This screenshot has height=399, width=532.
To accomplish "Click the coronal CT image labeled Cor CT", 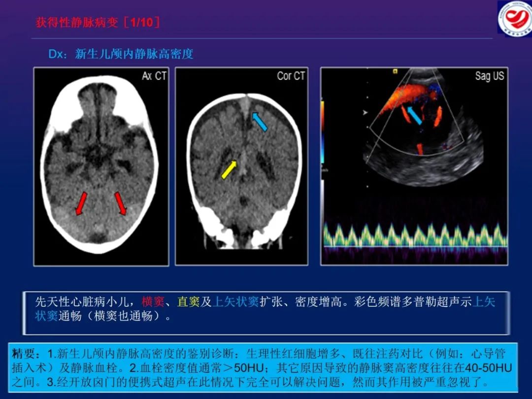I will (241, 166).
